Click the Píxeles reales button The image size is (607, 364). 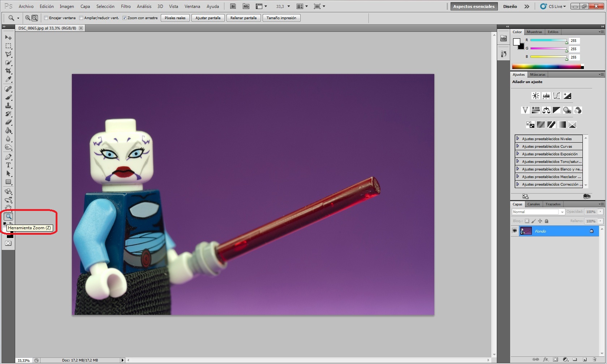175,18
